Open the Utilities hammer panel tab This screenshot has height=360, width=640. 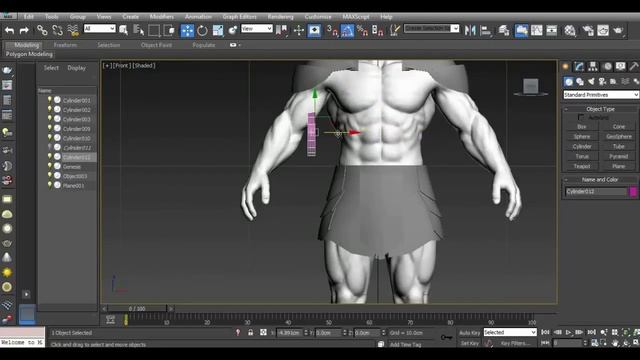pos(633,67)
